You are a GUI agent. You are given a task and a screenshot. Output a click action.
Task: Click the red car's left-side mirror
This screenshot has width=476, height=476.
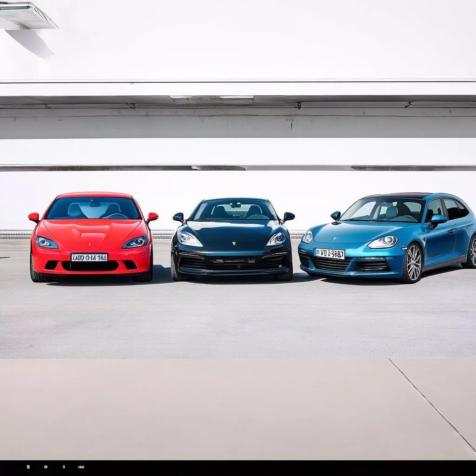tap(33, 217)
